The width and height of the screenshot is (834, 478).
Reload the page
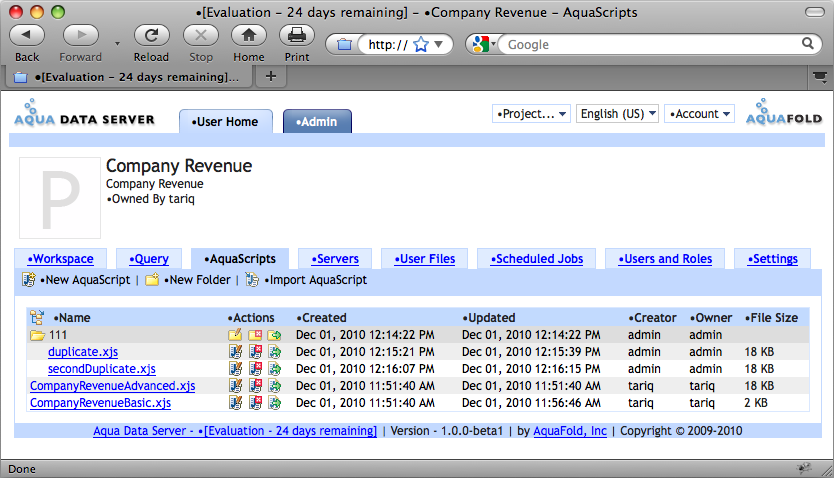152,35
